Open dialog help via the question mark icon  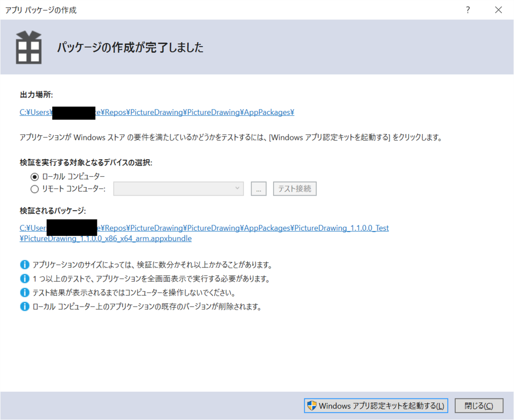tap(467, 10)
